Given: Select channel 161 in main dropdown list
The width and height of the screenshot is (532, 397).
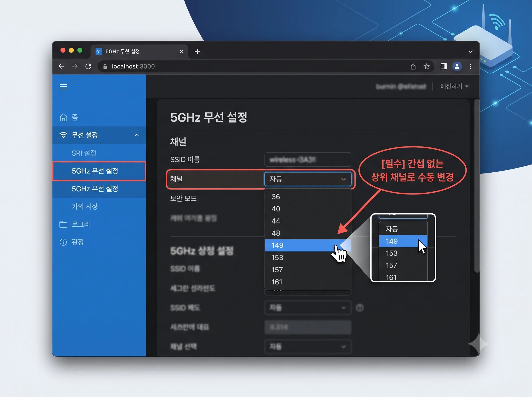Looking at the screenshot, I should (308, 282).
